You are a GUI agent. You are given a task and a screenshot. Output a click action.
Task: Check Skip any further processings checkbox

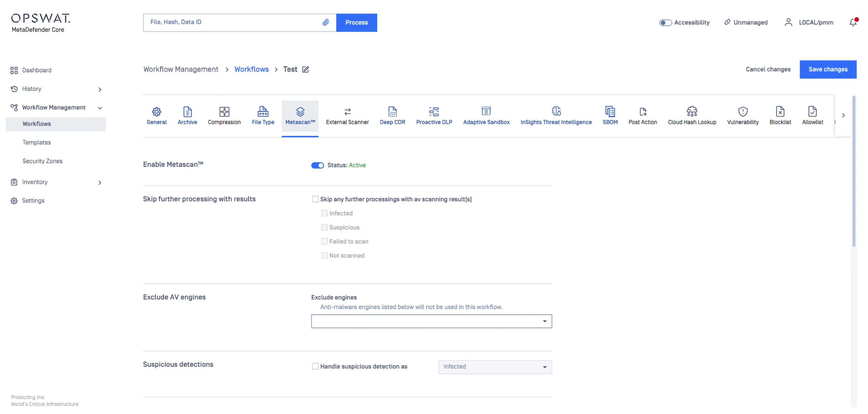[315, 199]
